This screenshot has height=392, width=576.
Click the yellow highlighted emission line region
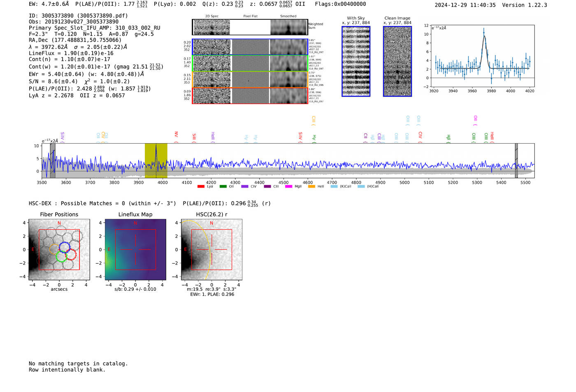click(156, 160)
